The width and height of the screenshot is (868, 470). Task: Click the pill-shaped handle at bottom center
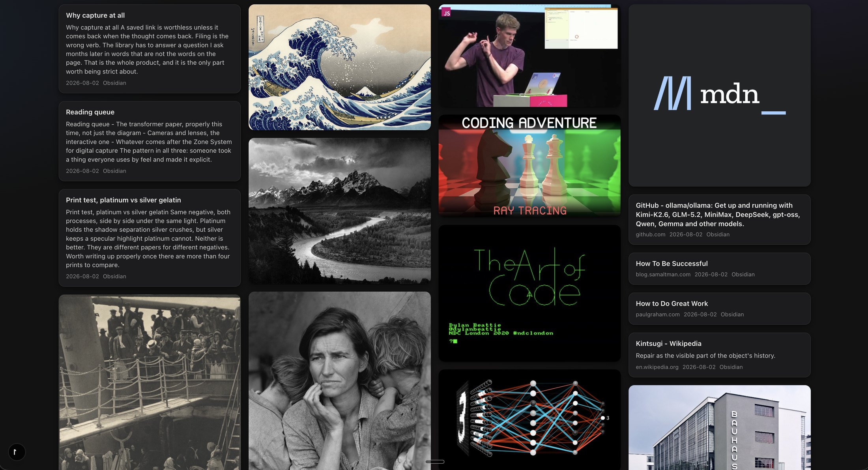tap(435, 461)
